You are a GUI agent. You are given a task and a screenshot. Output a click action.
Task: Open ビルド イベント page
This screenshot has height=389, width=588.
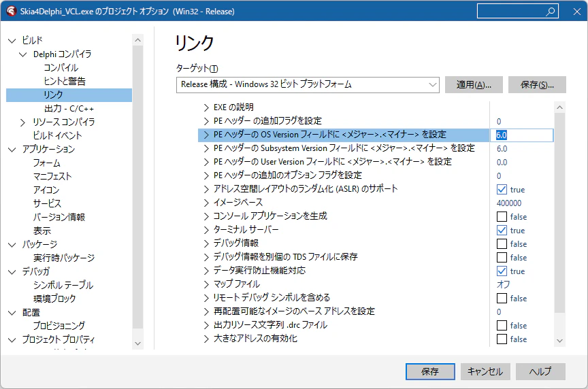[x=57, y=135]
